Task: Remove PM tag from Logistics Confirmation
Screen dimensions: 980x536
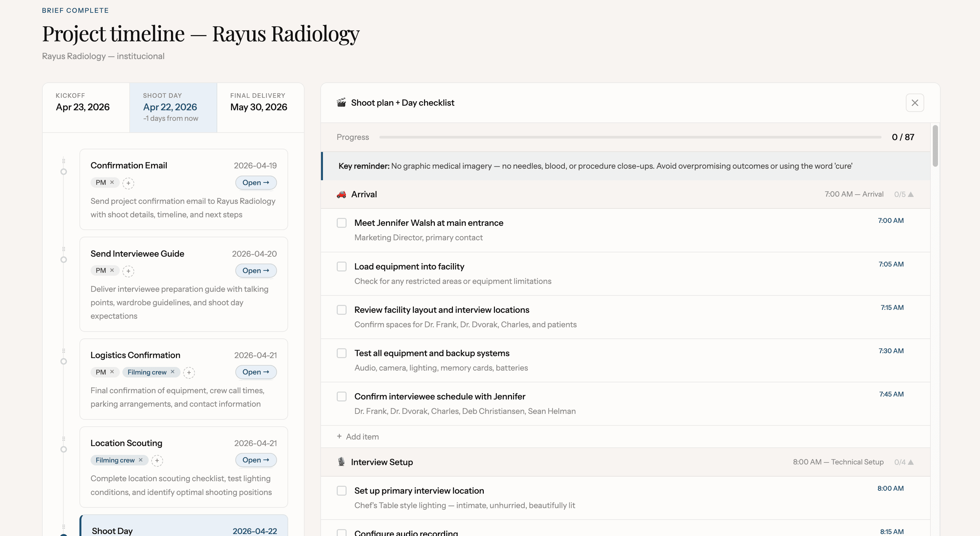Action: (x=112, y=372)
